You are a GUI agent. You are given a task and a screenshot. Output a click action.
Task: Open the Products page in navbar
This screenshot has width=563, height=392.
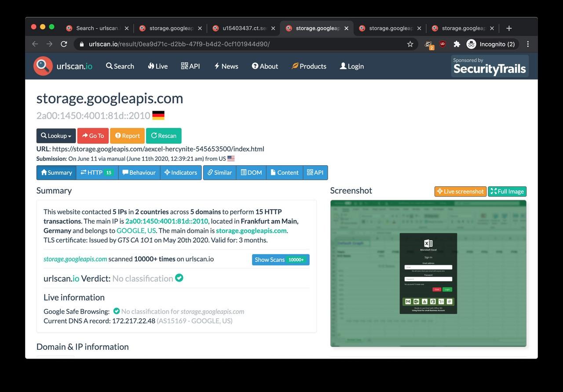(x=309, y=66)
